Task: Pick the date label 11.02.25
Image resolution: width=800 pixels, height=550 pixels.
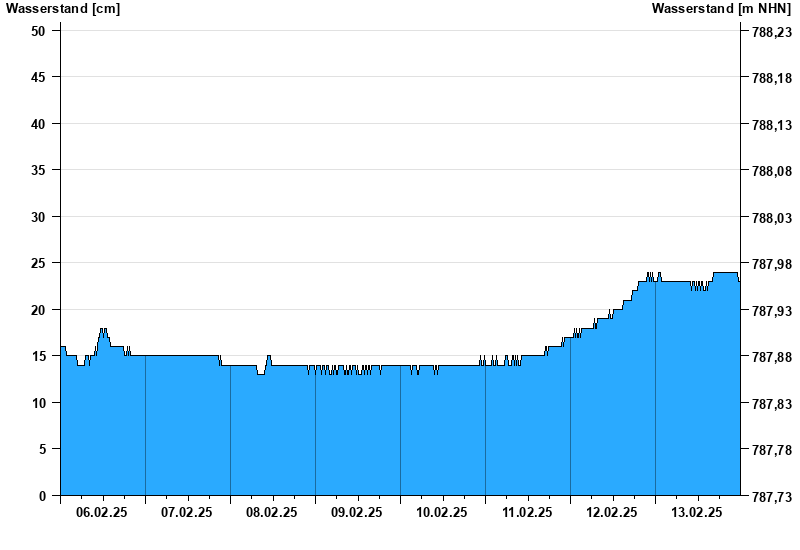Action: pyautogui.click(x=527, y=513)
